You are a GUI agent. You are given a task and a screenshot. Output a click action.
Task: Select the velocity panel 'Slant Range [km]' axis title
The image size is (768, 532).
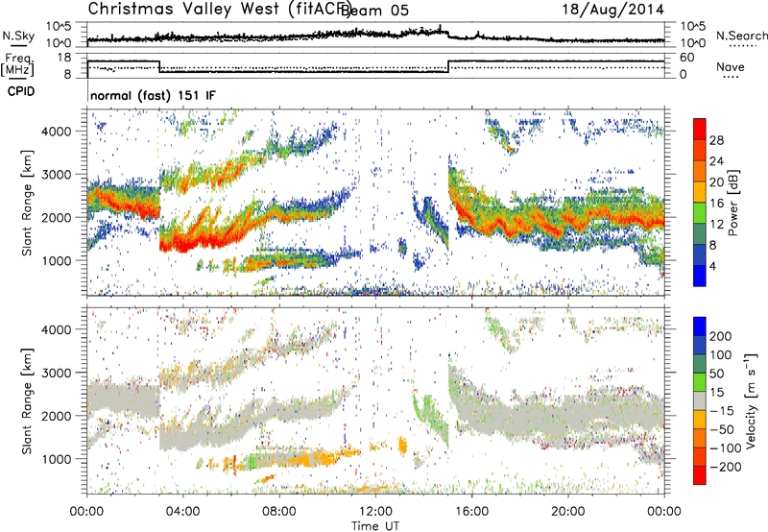coord(27,401)
